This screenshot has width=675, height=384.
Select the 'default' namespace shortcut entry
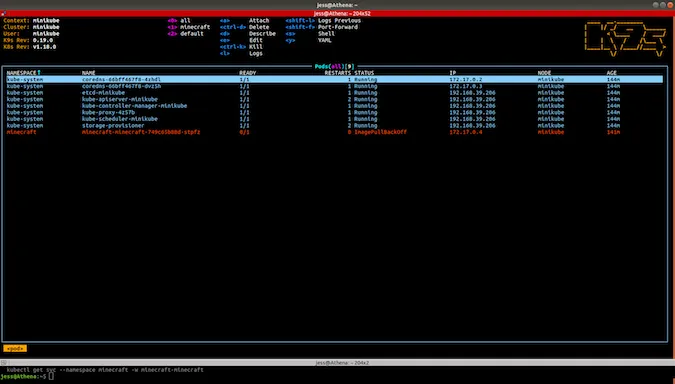pos(186,34)
